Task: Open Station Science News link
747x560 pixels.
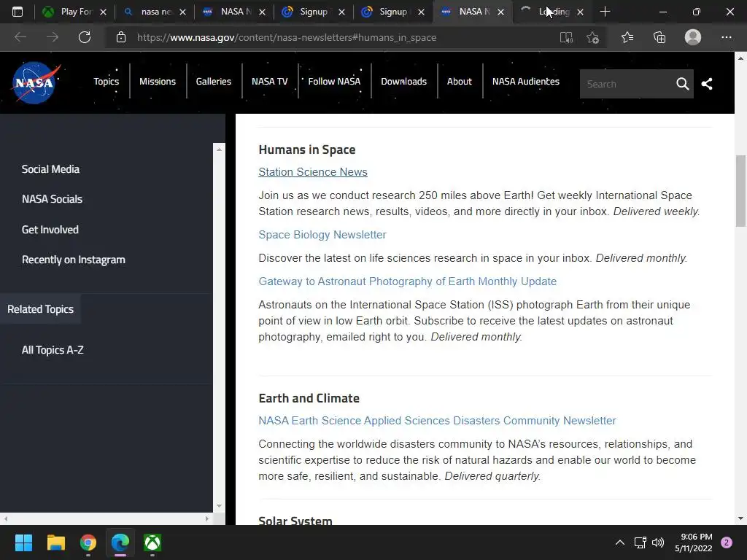Action: (312, 172)
